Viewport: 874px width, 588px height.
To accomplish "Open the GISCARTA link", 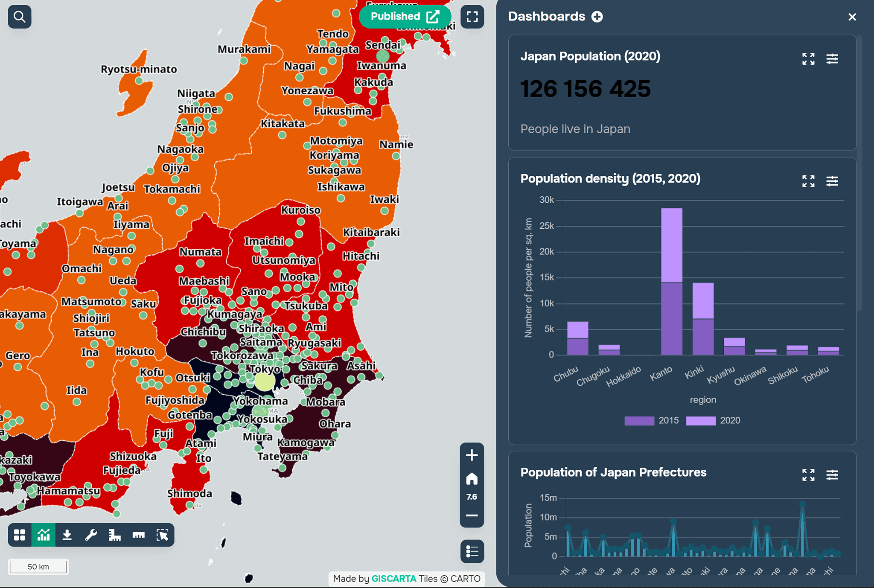I will 393,579.
